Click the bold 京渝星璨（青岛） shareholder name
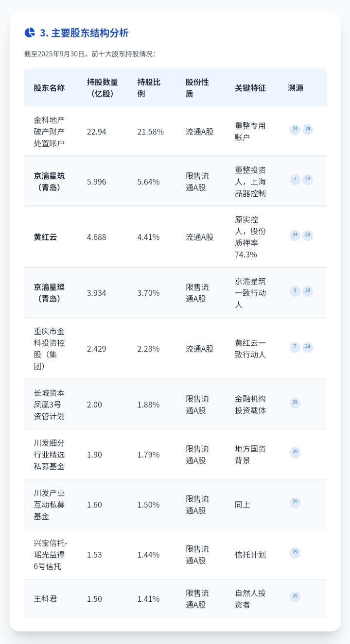The height and width of the screenshot is (644, 350). point(49,293)
